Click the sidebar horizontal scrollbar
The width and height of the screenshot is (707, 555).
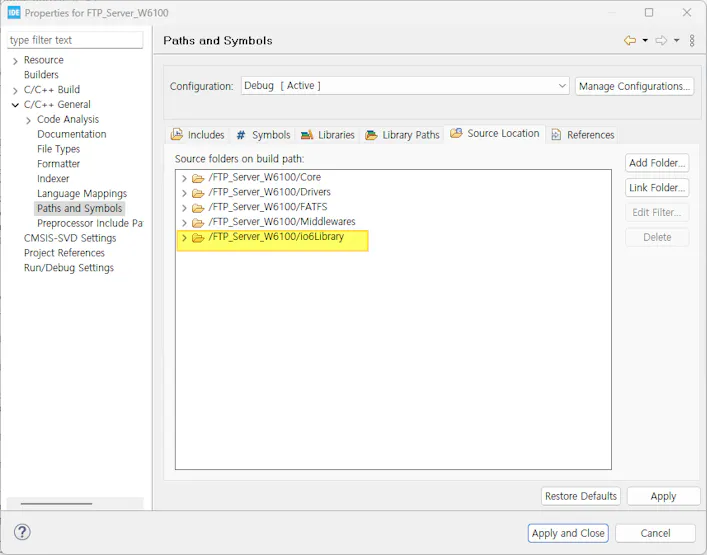tap(56, 504)
